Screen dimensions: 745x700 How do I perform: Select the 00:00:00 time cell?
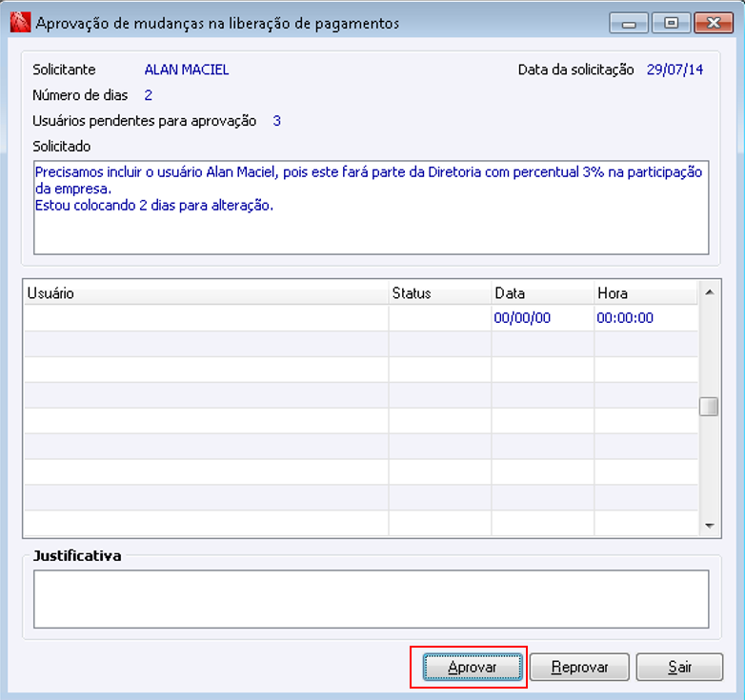click(x=646, y=318)
